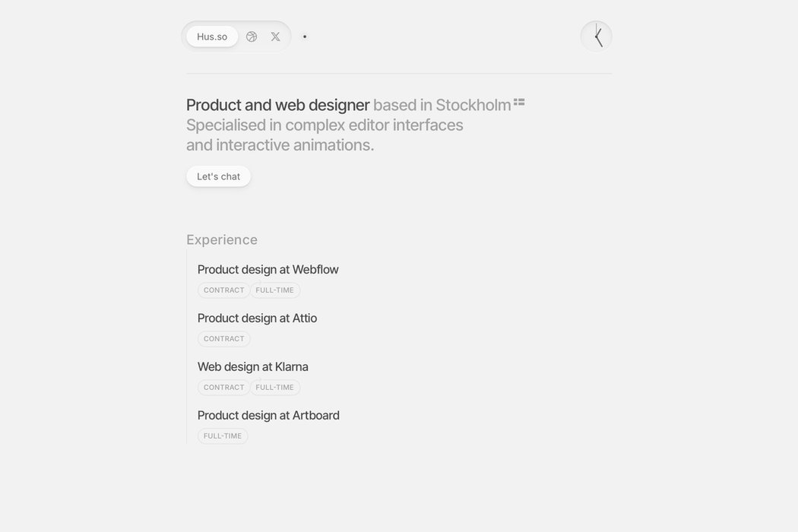Viewport: 798px width, 532px height.
Task: Click the CONTRACT tag under Attio
Action: tap(224, 339)
